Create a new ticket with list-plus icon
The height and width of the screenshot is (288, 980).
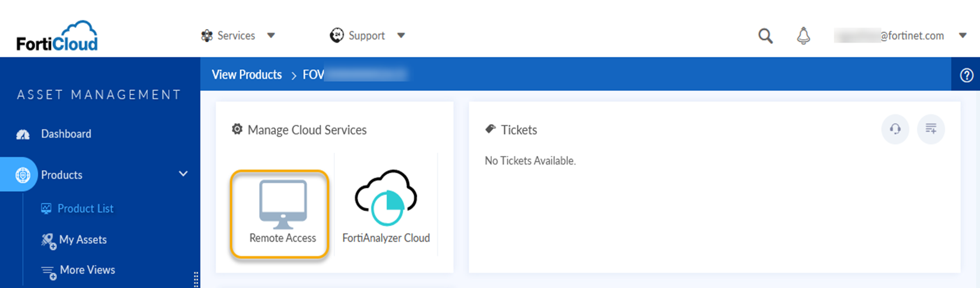[931, 129]
